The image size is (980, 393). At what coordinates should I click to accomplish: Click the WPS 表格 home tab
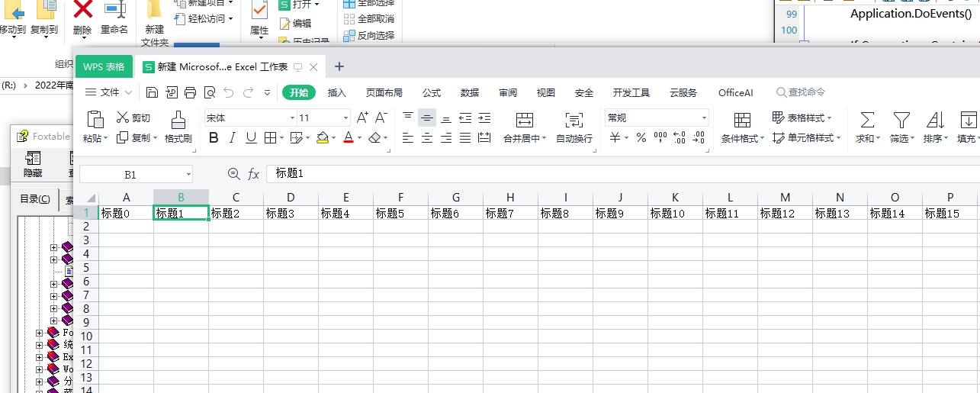pos(104,66)
